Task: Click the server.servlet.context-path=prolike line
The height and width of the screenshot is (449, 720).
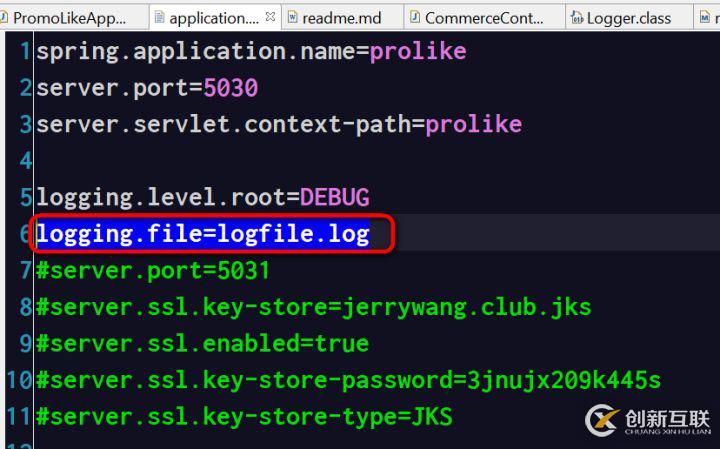Action: (279, 124)
